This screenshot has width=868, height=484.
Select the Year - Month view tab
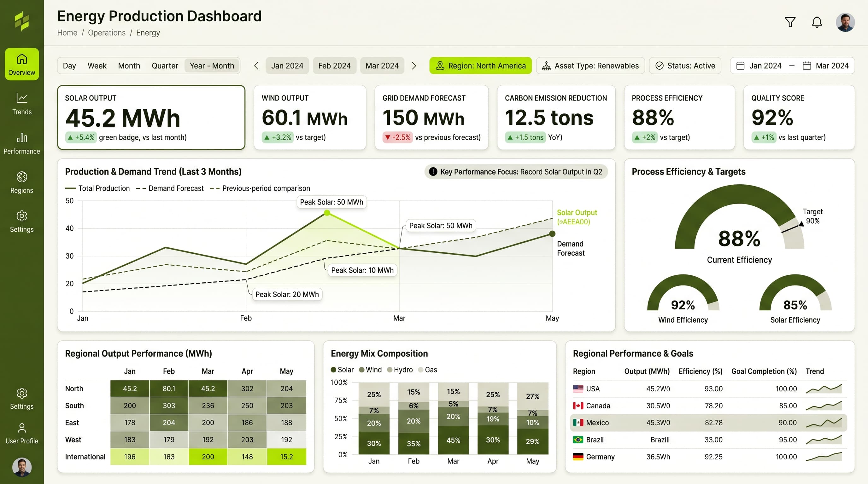[x=212, y=66]
